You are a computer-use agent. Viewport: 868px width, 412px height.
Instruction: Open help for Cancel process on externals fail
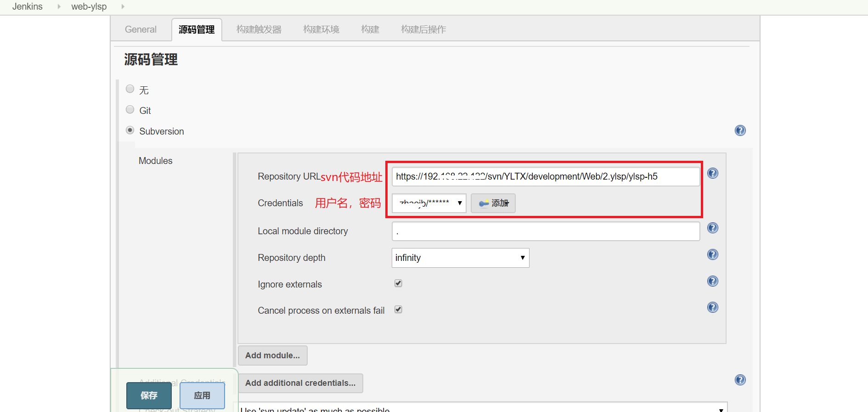pyautogui.click(x=712, y=307)
